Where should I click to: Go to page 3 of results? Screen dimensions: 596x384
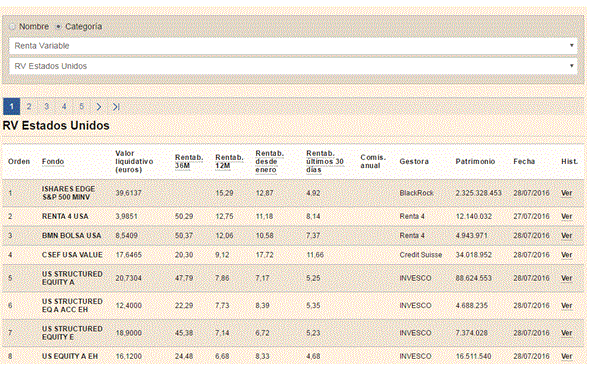click(46, 106)
